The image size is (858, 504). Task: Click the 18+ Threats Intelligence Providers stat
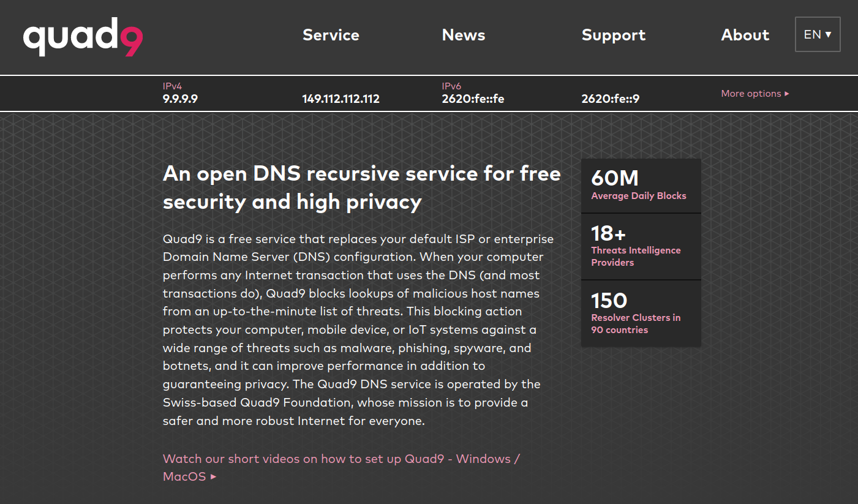point(640,246)
